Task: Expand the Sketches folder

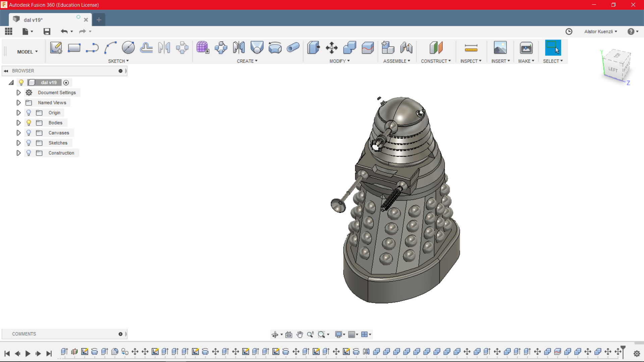Action: point(19,143)
